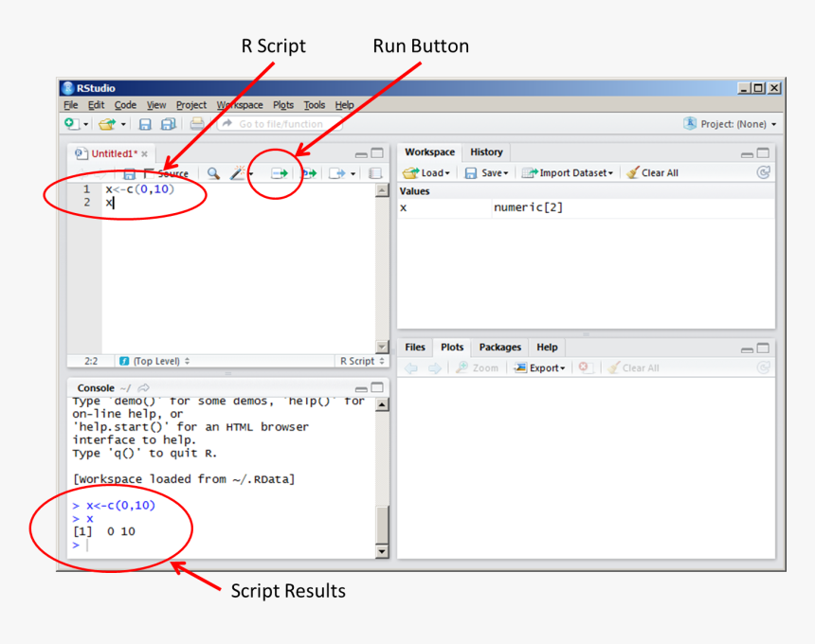This screenshot has width=815, height=644.
Task: Open the R Script file type selector
Action: tap(362, 361)
